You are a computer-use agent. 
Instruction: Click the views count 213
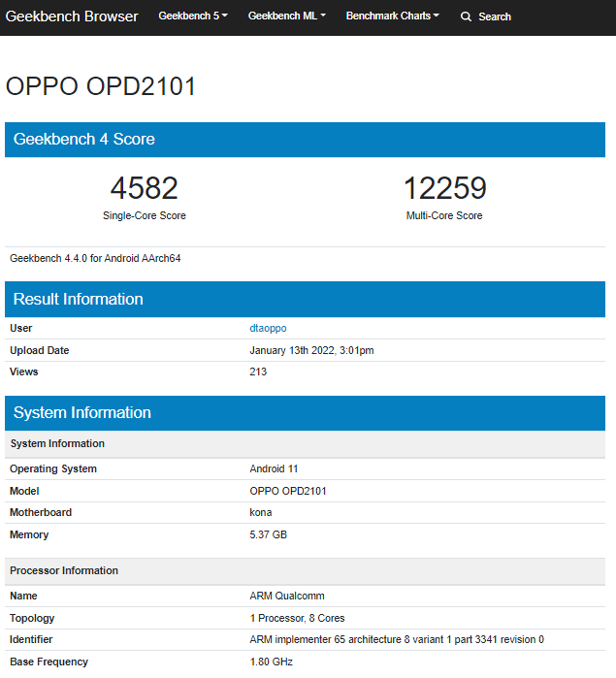tap(258, 371)
